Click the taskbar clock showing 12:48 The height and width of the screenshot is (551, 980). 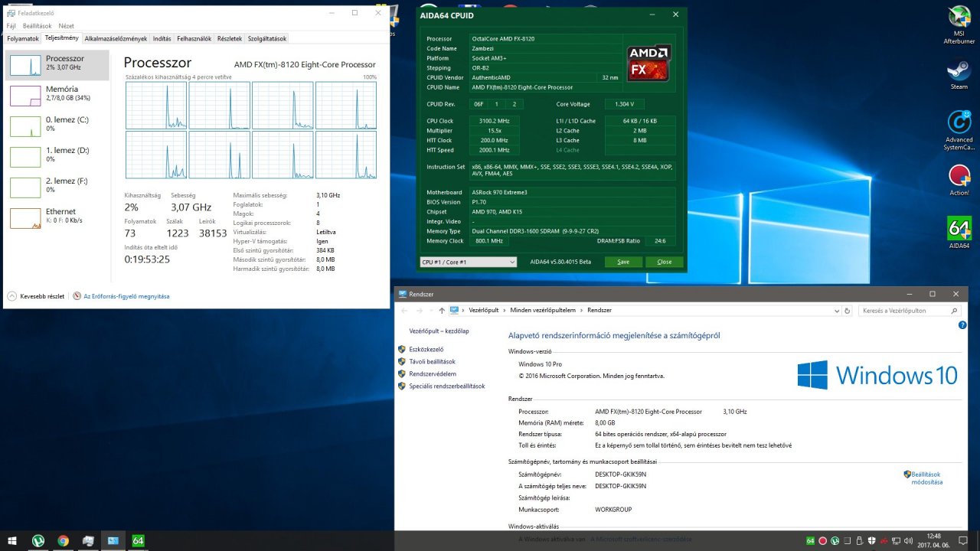tap(933, 541)
